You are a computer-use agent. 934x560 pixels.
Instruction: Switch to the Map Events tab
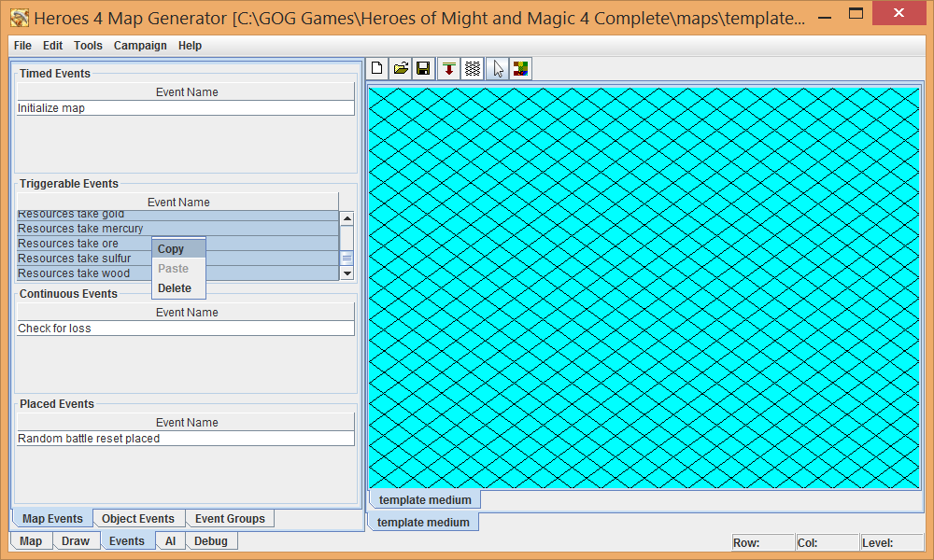pyautogui.click(x=52, y=518)
